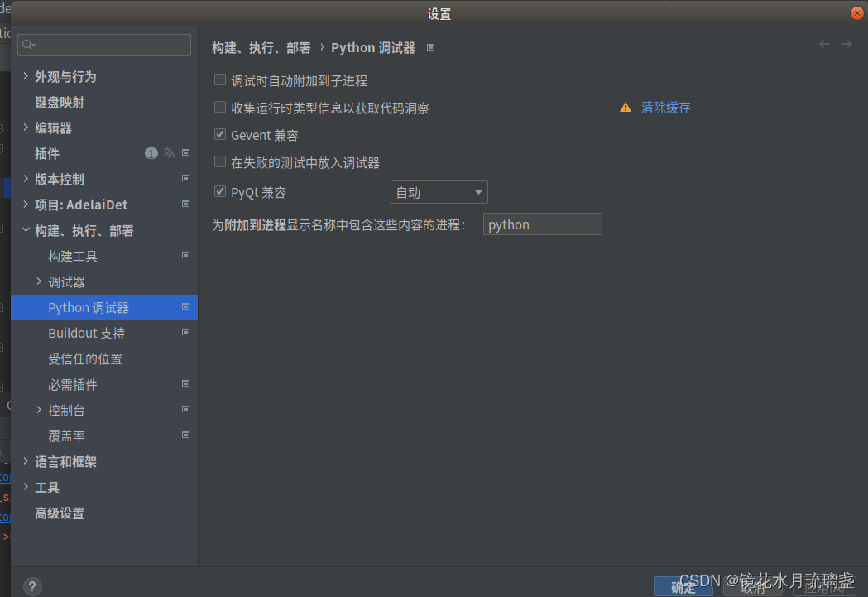
Task: Expand the 外观与行为 section
Action: 26,76
